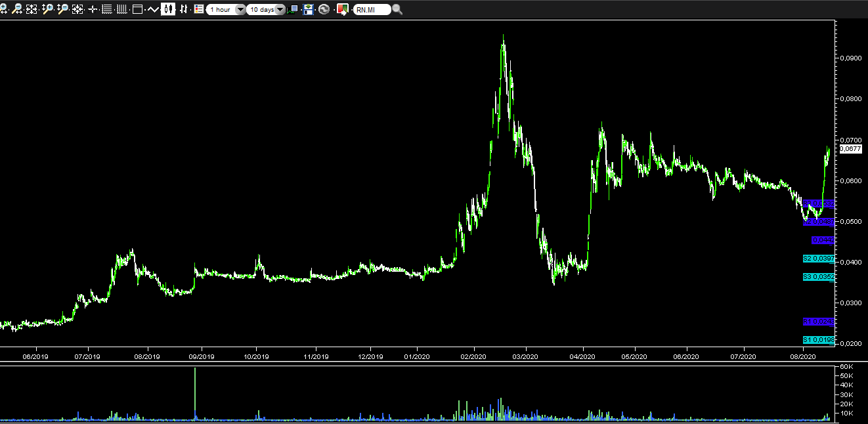Open the add indicator chart icon
868x424 pixels.
click(293, 9)
